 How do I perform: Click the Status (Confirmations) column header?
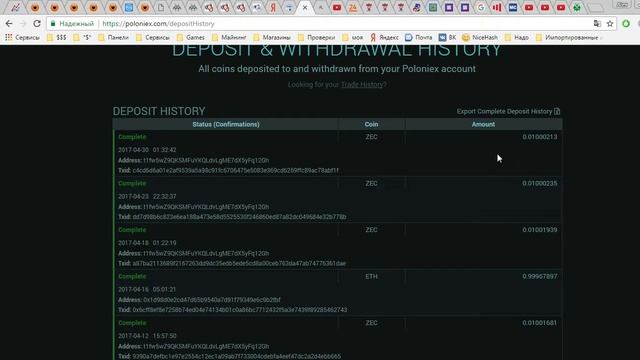click(x=226, y=124)
